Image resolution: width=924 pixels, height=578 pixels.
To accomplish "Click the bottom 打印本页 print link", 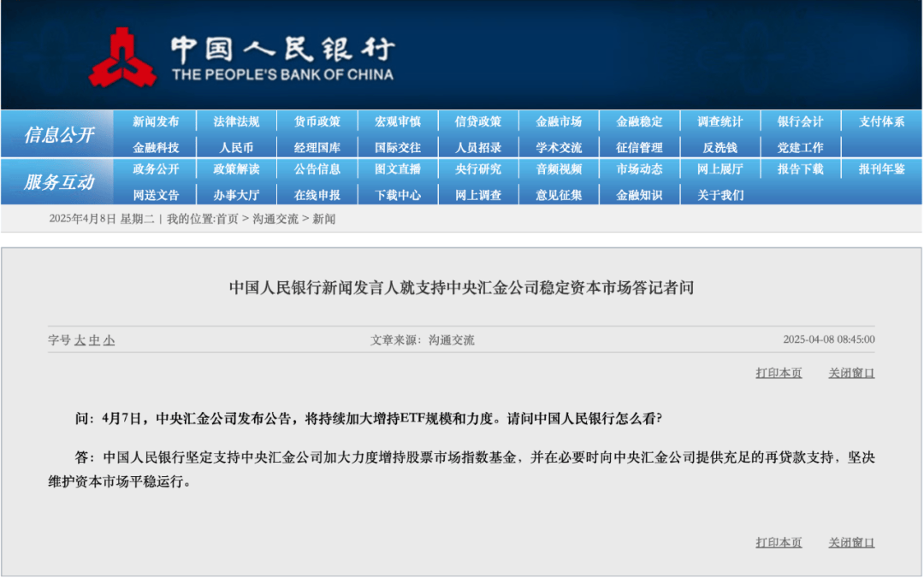I will (779, 542).
